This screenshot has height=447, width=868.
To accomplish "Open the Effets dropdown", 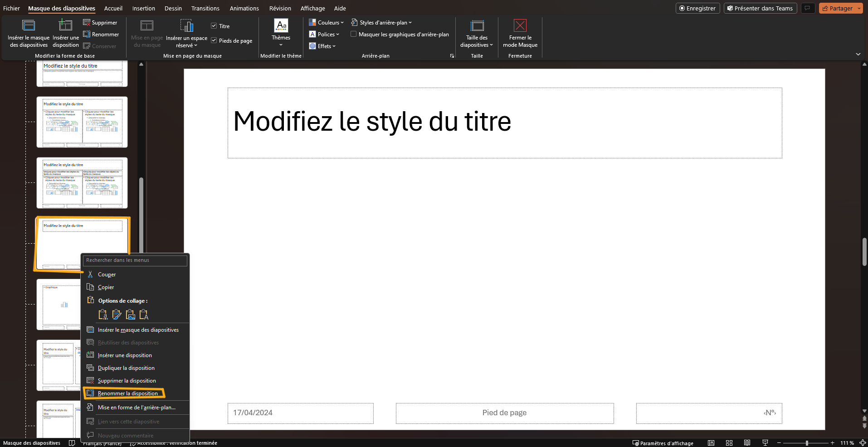I will pyautogui.click(x=322, y=46).
